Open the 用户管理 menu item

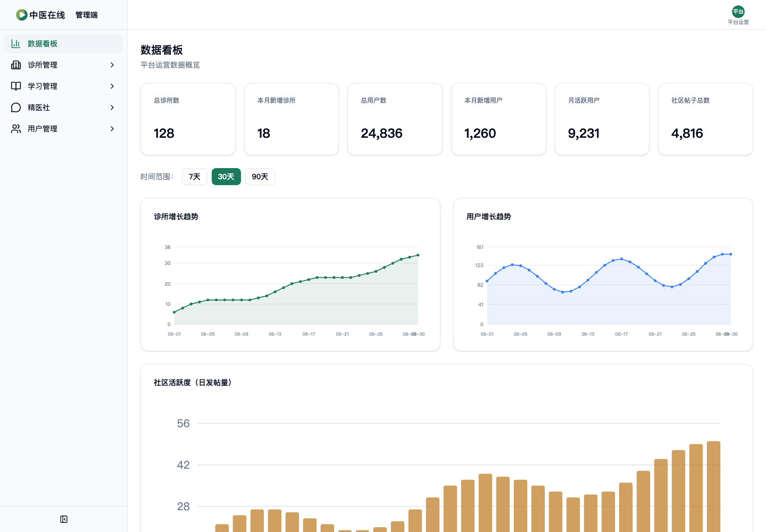[63, 129]
